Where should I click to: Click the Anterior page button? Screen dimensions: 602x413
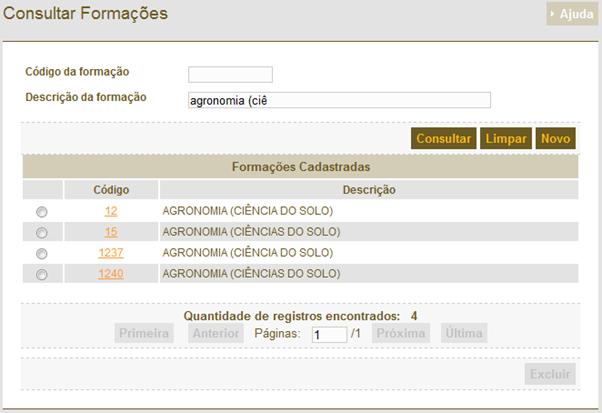[215, 333]
